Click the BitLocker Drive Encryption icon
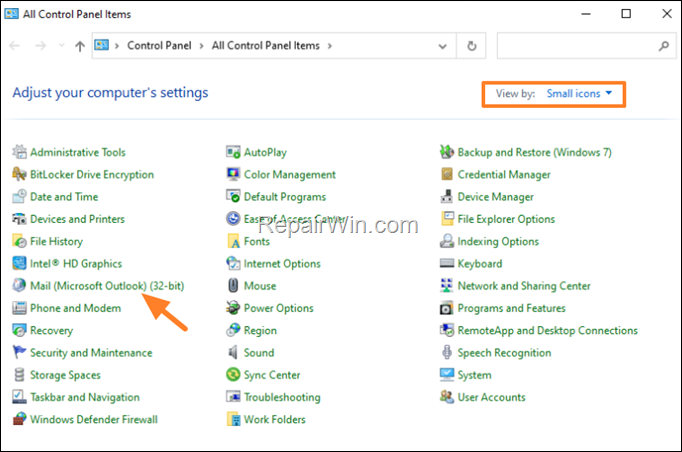The height and width of the screenshot is (452, 682). point(19,174)
